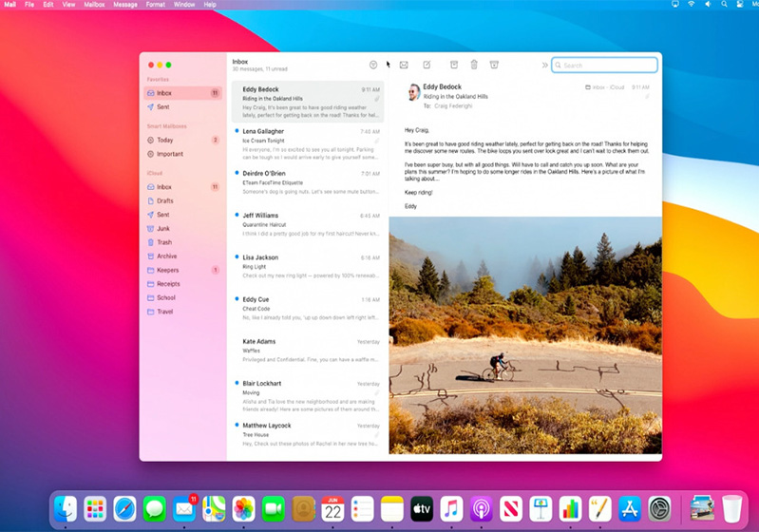Image resolution: width=759 pixels, height=532 pixels.
Task: Open Calendar from the Dock
Action: click(333, 509)
